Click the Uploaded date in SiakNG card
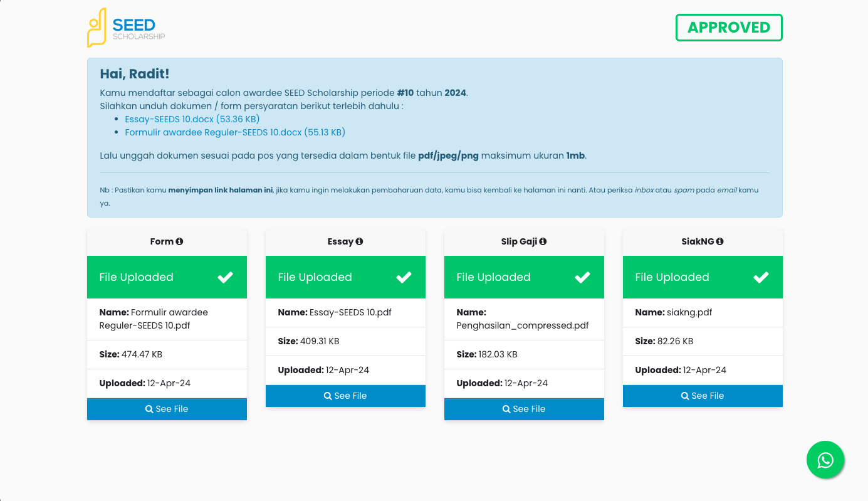868x501 pixels. point(704,370)
